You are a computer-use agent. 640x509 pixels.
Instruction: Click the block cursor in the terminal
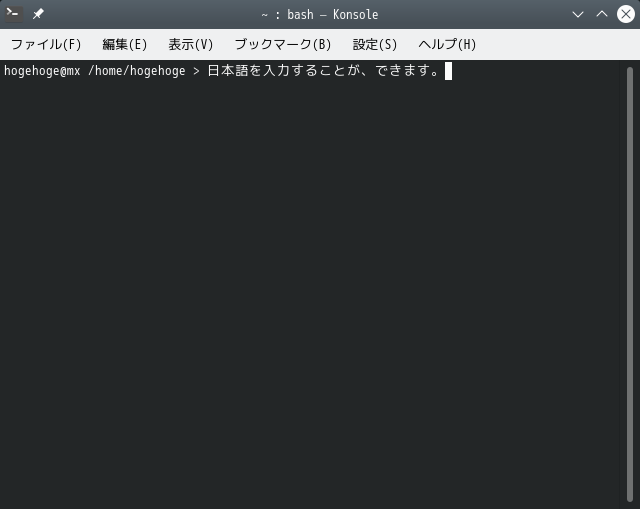(x=448, y=71)
